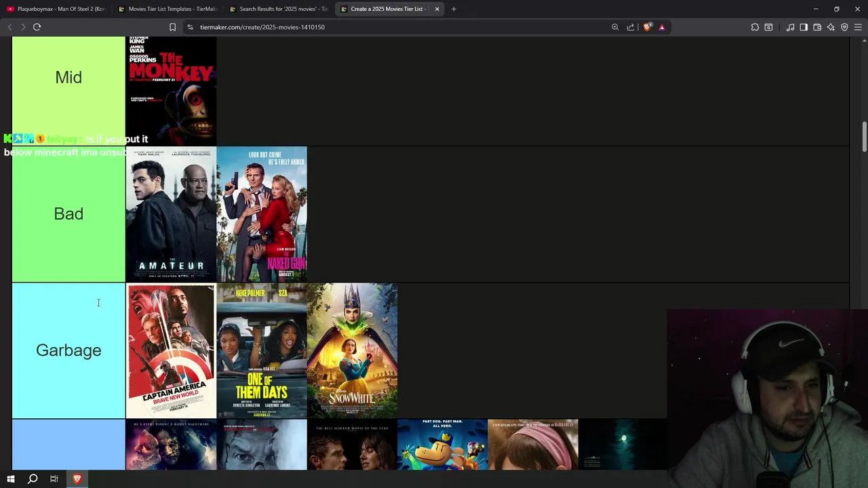This screenshot has height=488, width=868.
Task: Select Captain America Brave New World poster
Action: [x=171, y=351]
